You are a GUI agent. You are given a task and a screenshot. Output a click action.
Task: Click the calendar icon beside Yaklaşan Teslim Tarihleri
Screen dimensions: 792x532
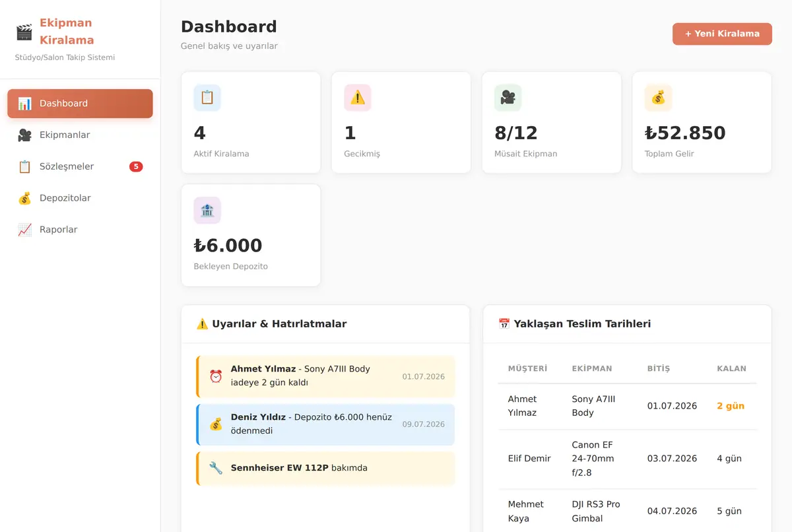pyautogui.click(x=504, y=324)
